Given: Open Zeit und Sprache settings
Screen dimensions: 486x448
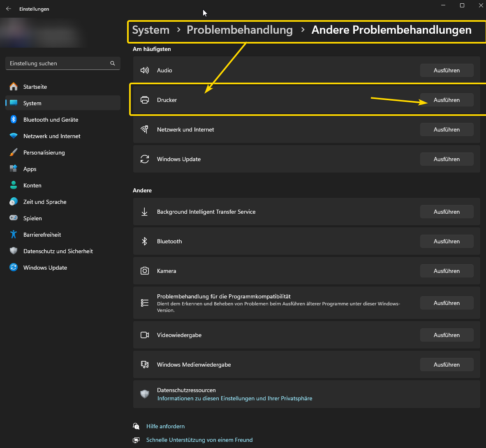Looking at the screenshot, I should coord(45,202).
